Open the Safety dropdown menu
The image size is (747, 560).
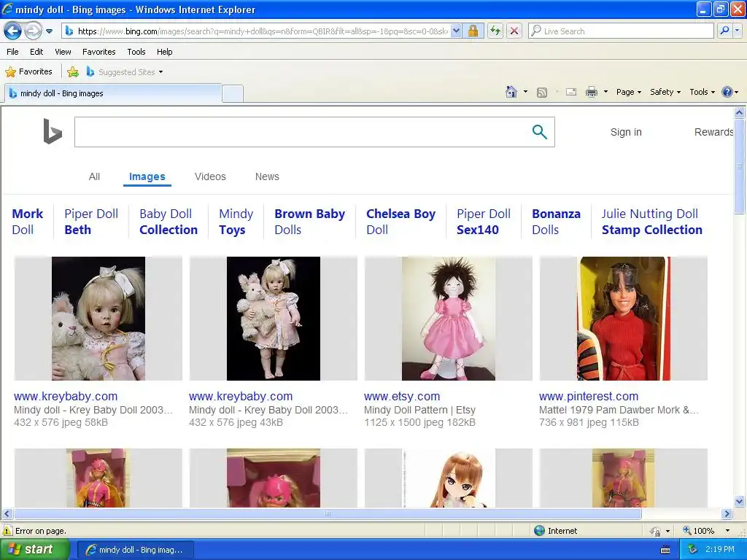[x=665, y=92]
